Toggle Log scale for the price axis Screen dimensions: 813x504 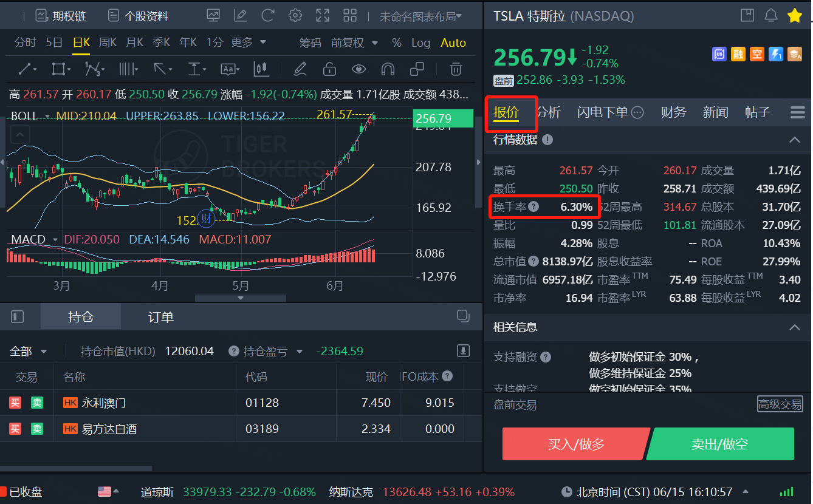pos(420,43)
